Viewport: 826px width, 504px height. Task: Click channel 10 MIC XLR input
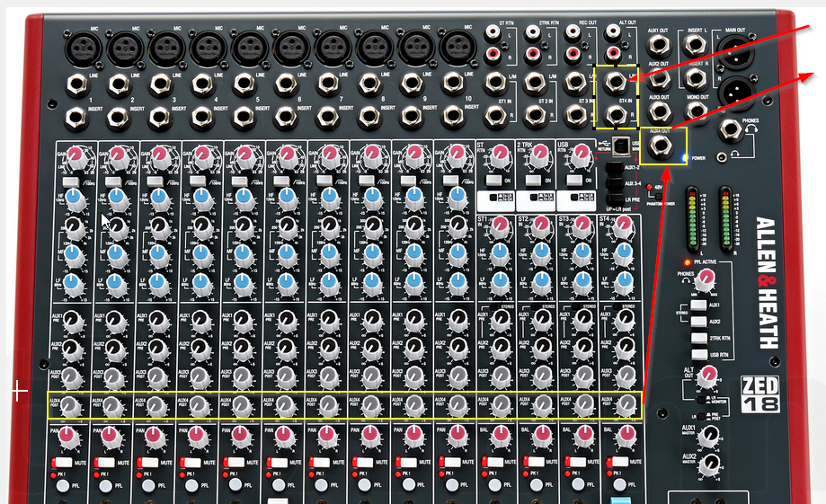pos(457,47)
